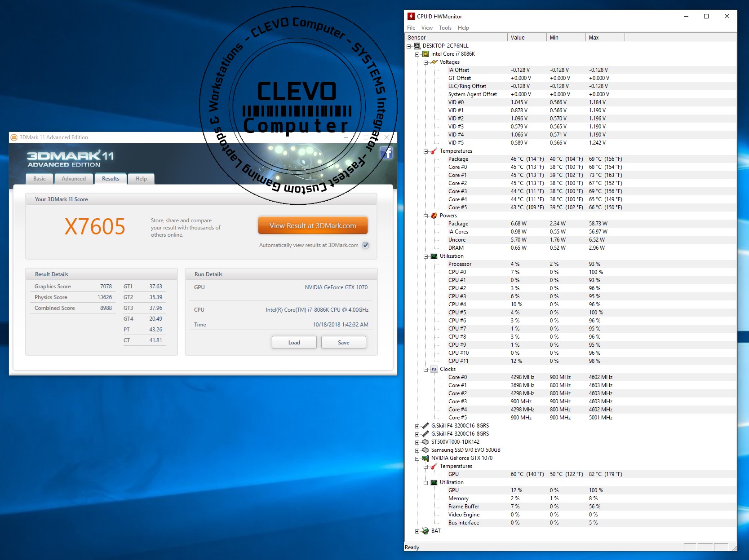Image resolution: width=749 pixels, height=560 pixels.
Task: Click the CPU Utilization category icon
Action: click(434, 256)
